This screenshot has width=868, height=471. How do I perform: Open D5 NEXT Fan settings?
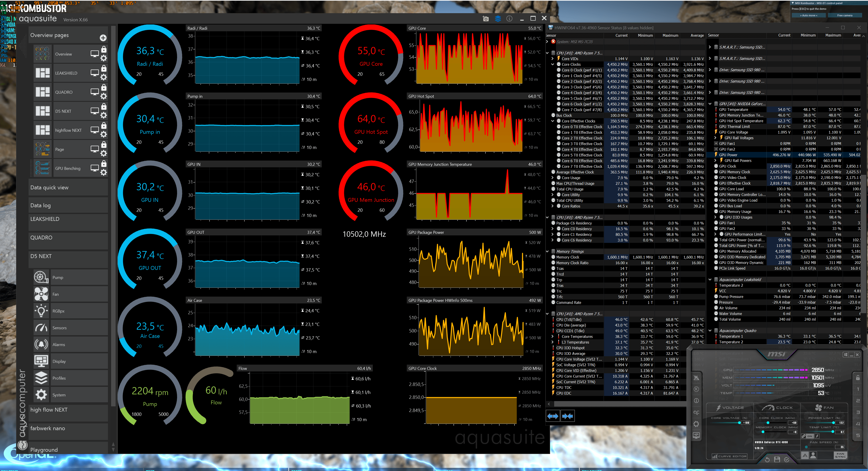(71, 294)
